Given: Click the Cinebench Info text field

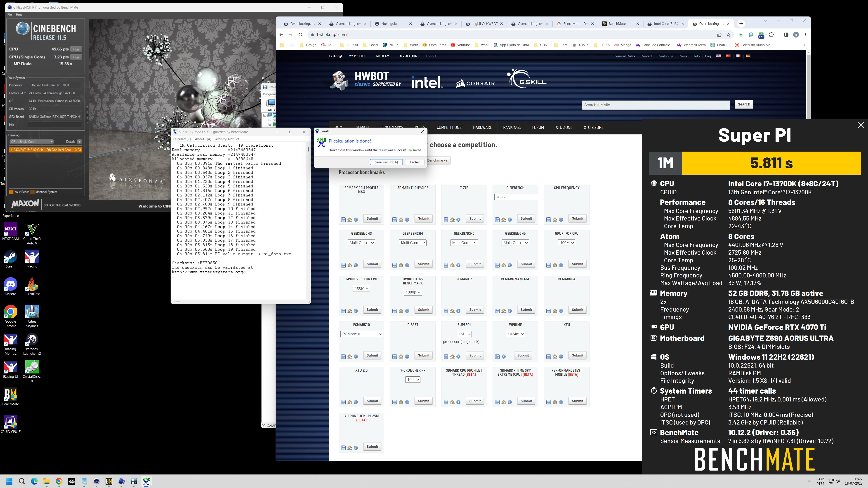Looking at the screenshot, I should (54, 125).
